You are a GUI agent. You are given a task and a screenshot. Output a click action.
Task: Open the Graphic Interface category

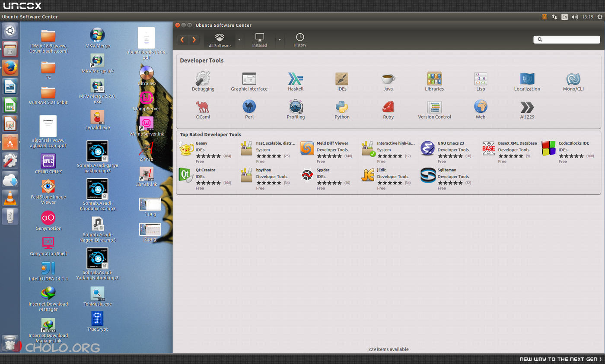click(x=249, y=82)
